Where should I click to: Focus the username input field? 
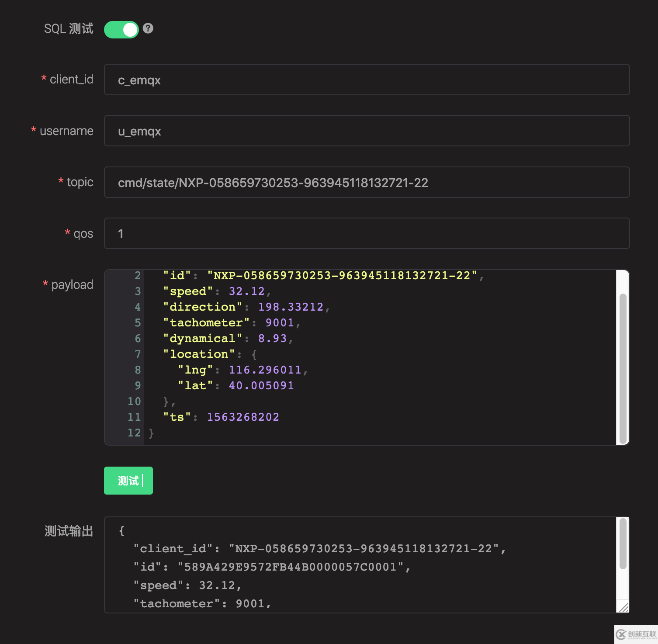367,131
